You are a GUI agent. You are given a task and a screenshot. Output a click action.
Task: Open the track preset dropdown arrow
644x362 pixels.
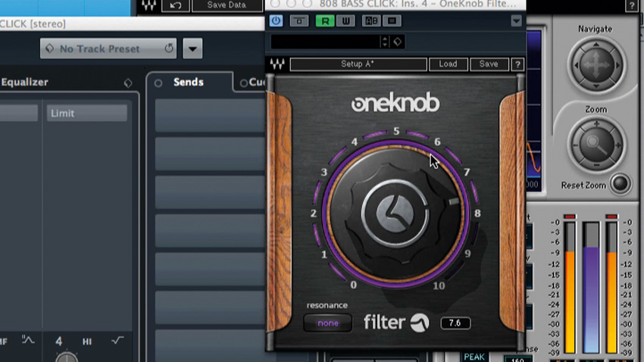(192, 48)
